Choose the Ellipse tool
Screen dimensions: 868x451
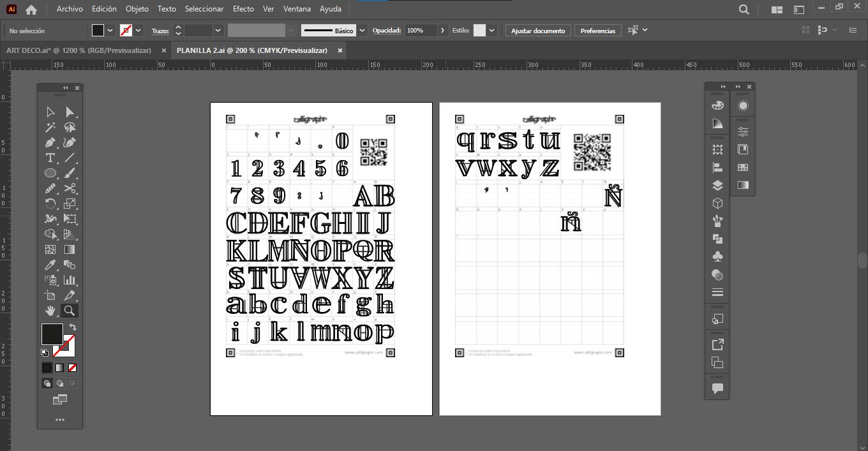(50, 173)
